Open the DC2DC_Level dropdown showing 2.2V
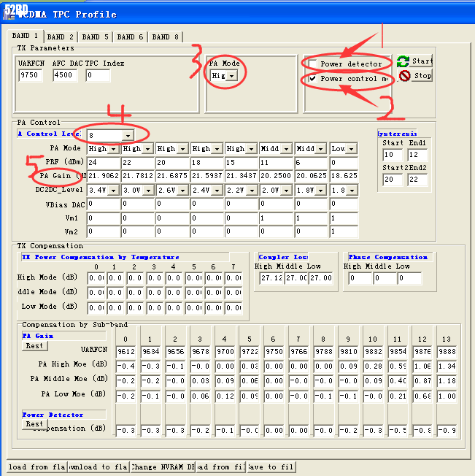Screen dimensions: 475x476 coord(252,191)
